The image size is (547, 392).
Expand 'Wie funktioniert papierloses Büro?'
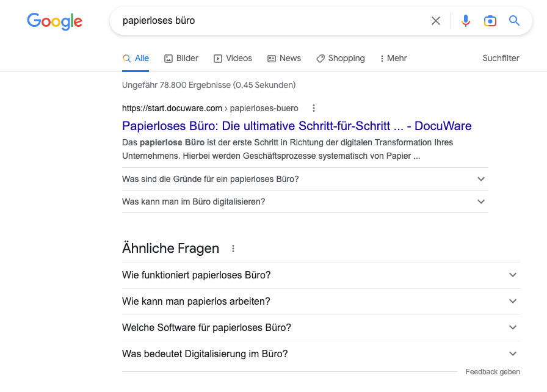(321, 275)
